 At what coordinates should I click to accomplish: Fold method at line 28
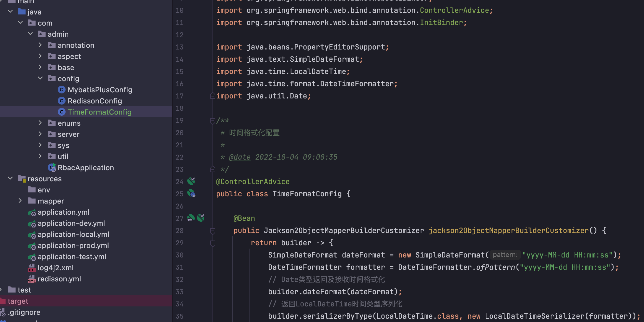click(x=213, y=231)
